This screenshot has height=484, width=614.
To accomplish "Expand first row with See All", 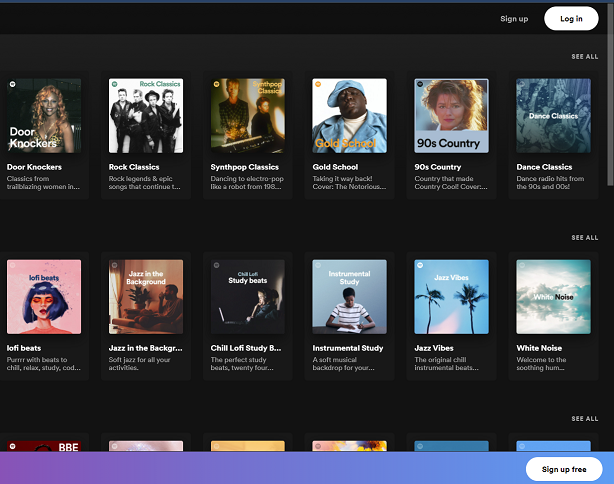I will click(584, 57).
